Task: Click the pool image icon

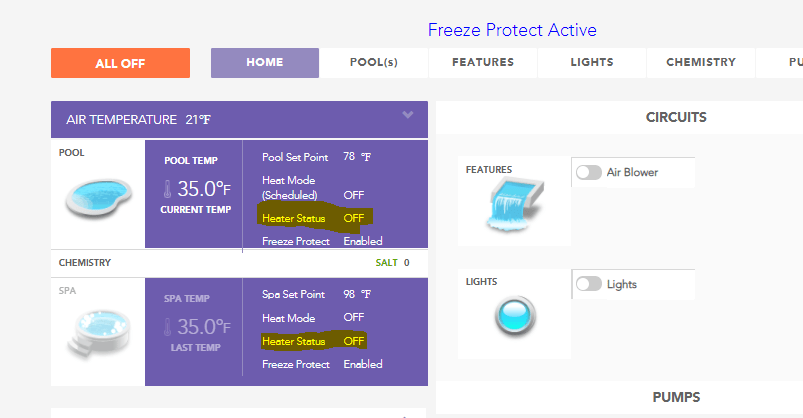Action: pos(98,198)
